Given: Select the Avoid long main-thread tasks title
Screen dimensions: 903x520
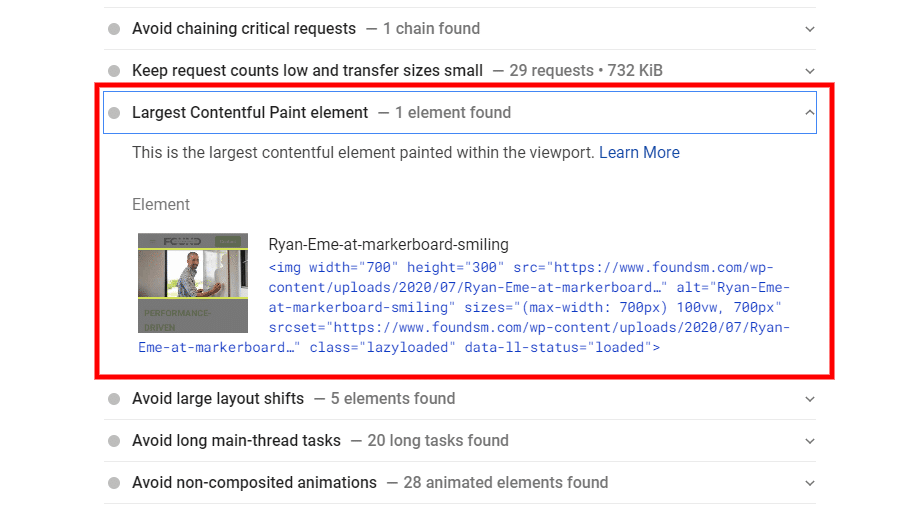Looking at the screenshot, I should point(236,441).
